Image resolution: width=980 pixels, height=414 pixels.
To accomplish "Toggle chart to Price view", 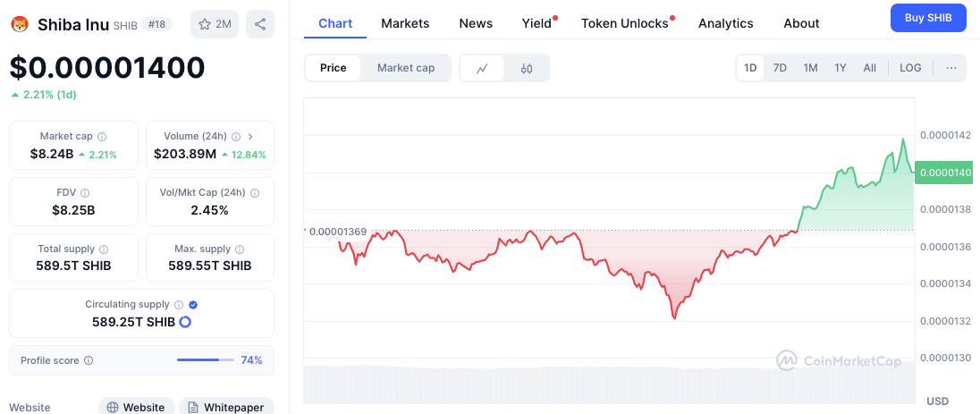I will [334, 68].
